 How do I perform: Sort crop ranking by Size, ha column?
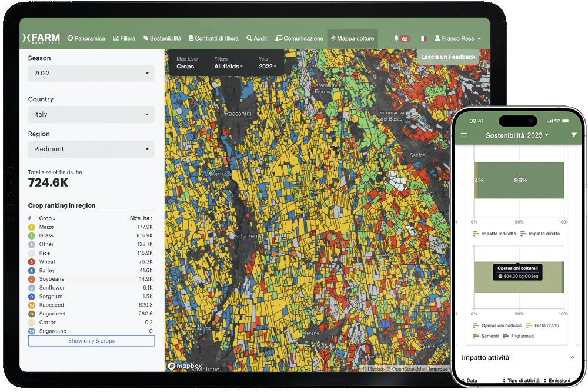(x=142, y=218)
